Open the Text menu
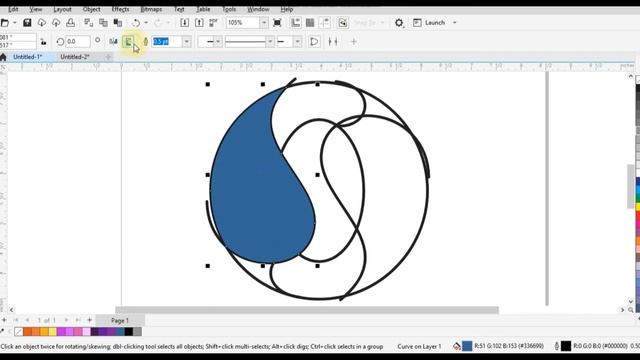 (x=179, y=9)
